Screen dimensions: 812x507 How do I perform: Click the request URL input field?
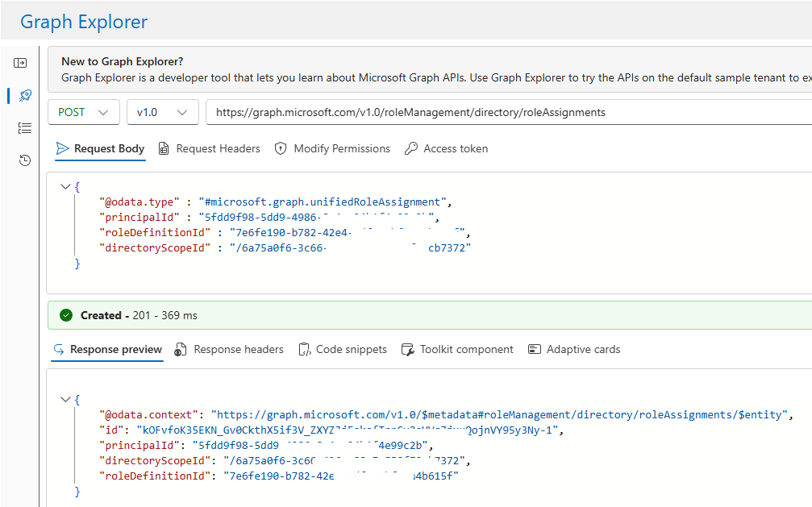[508, 112]
